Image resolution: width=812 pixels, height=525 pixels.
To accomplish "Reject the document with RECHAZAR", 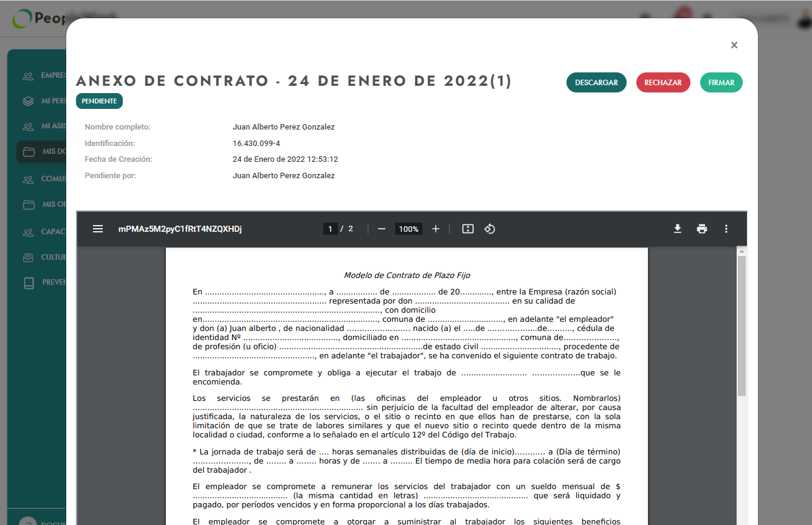I will (663, 83).
